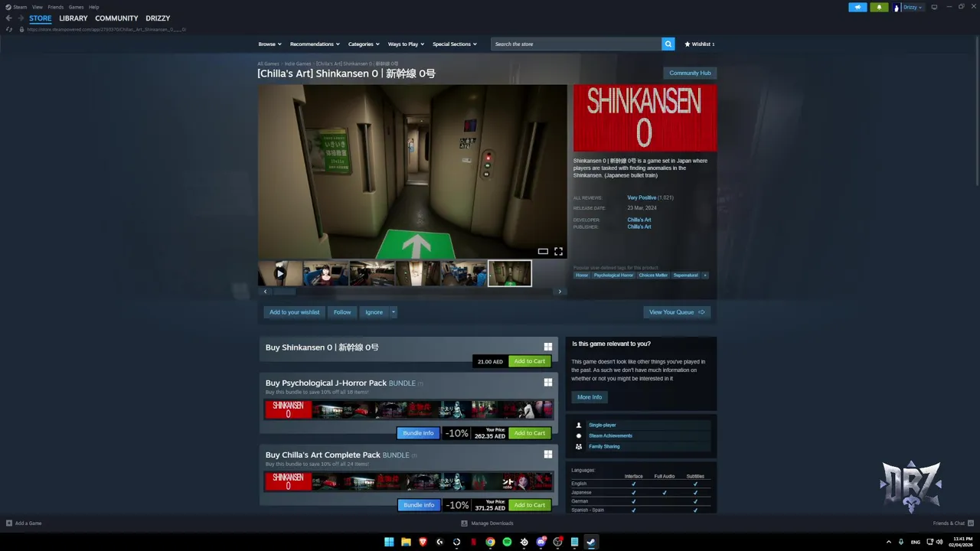Click the Steam Achievements link
Image resolution: width=980 pixels, height=551 pixels.
tap(610, 435)
